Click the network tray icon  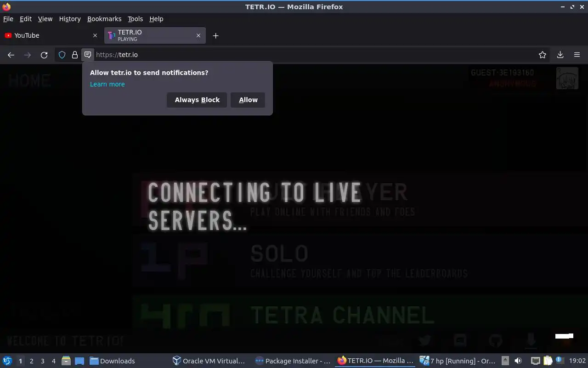pyautogui.click(x=535, y=361)
